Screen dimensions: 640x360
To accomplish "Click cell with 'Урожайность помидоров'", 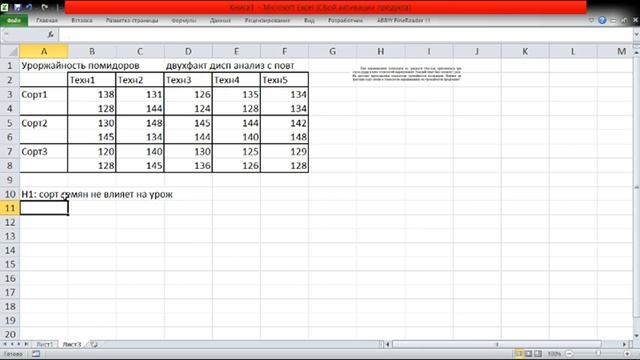I will coord(80,65).
